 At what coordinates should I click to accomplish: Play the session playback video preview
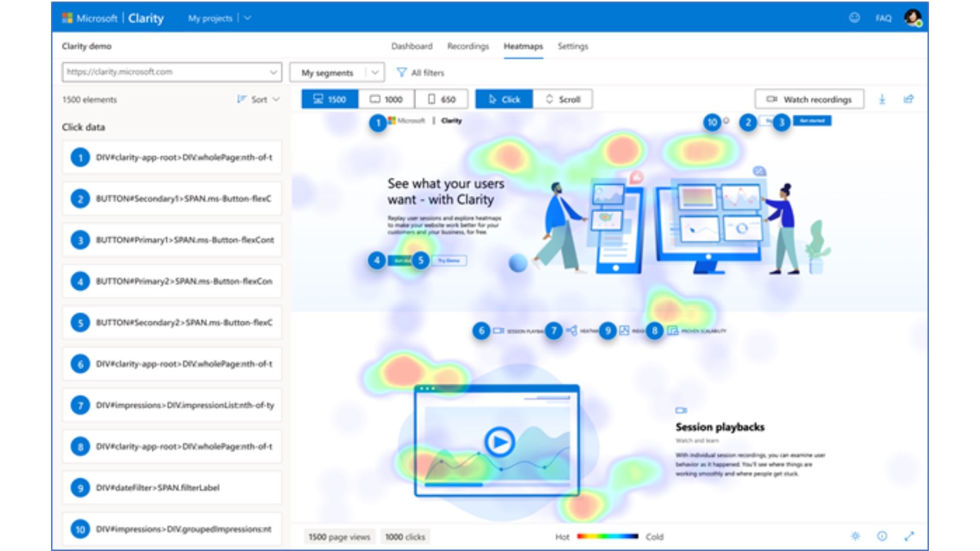coord(499,442)
